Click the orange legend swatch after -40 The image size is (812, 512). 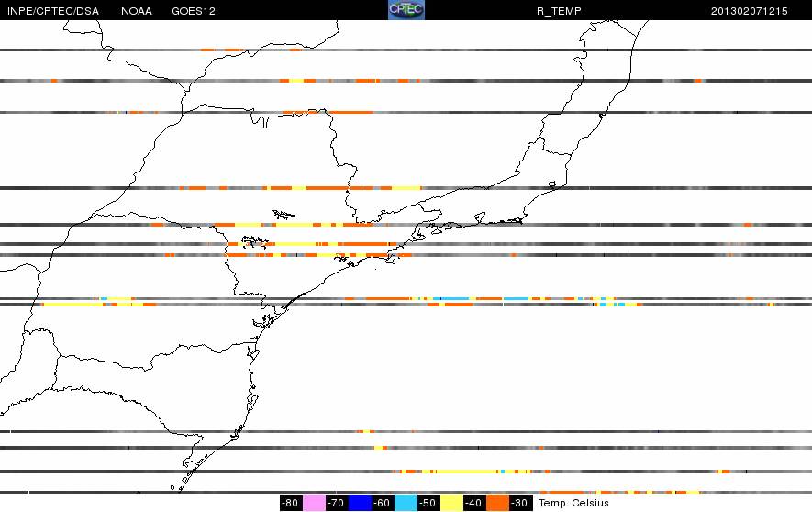click(x=497, y=503)
